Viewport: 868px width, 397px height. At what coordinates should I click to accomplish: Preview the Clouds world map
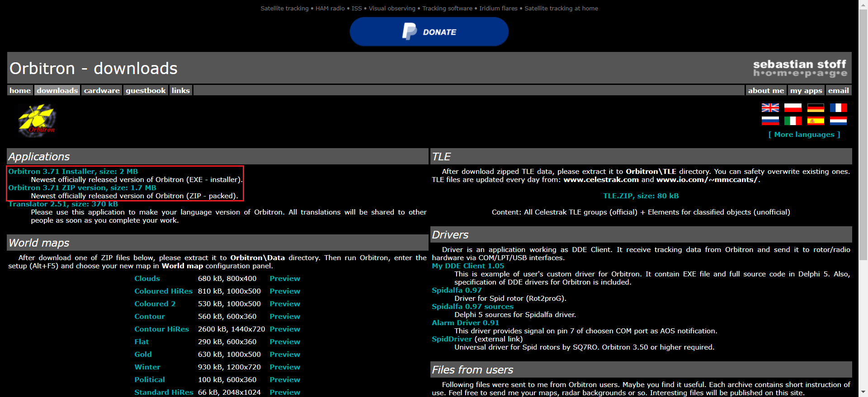[285, 279]
